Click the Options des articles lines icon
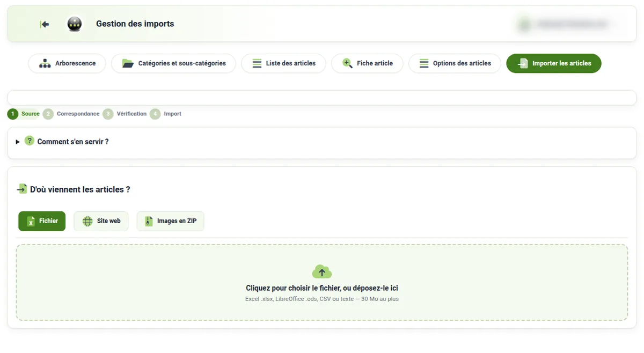 (424, 63)
